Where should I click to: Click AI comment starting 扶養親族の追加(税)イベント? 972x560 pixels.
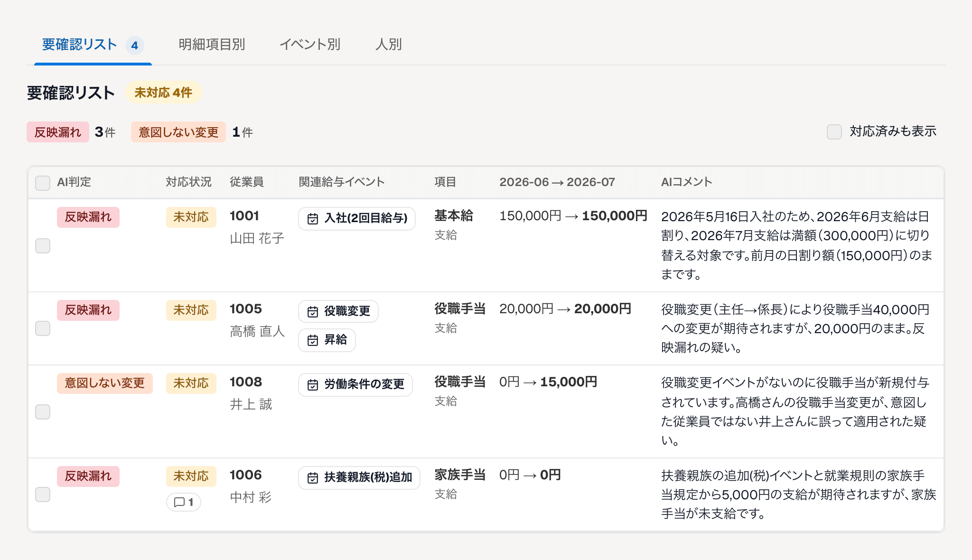click(x=799, y=495)
